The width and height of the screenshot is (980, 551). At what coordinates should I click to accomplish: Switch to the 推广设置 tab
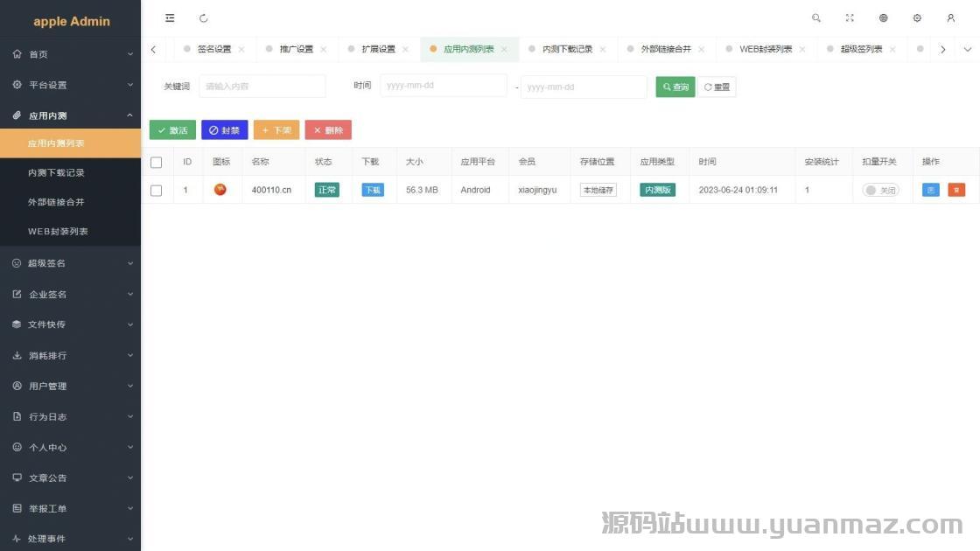pos(297,49)
